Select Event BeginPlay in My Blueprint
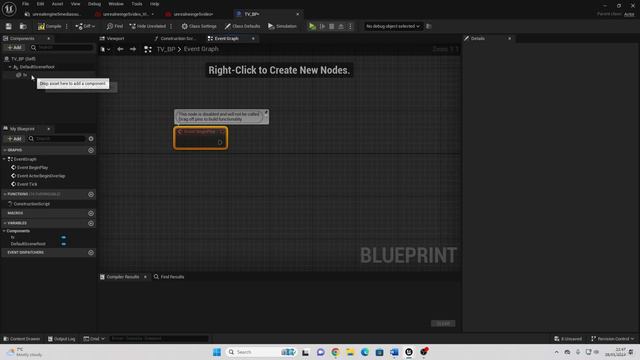Viewport: 640px width, 360px height. pyautogui.click(x=33, y=168)
